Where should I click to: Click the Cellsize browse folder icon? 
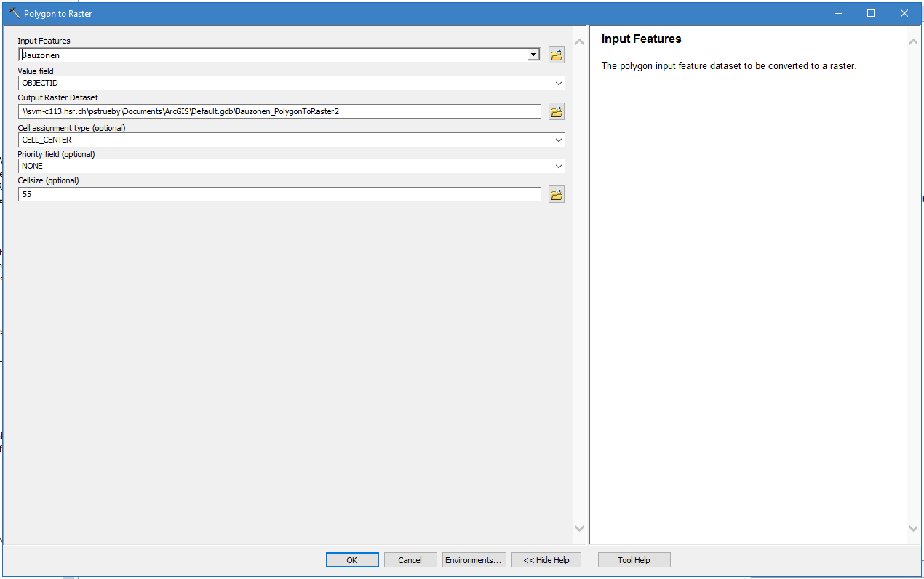click(x=557, y=194)
